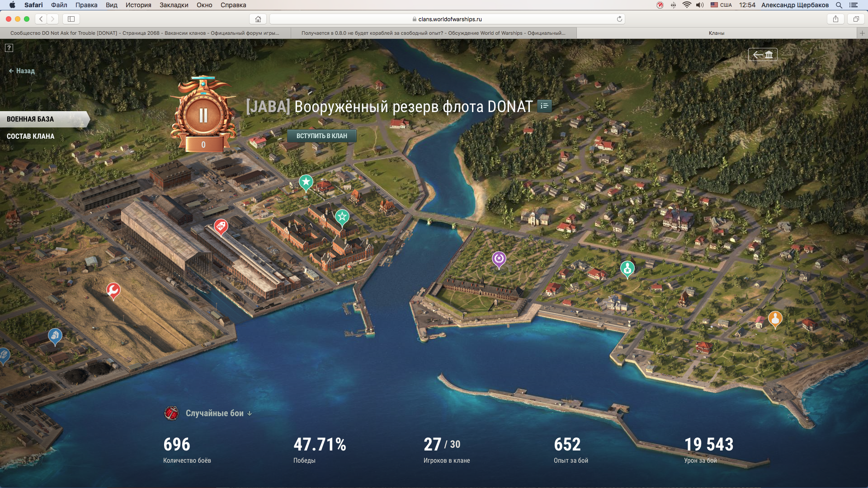868x488 pixels.
Task: Click the 27 / 30 clan players value
Action: click(442, 445)
